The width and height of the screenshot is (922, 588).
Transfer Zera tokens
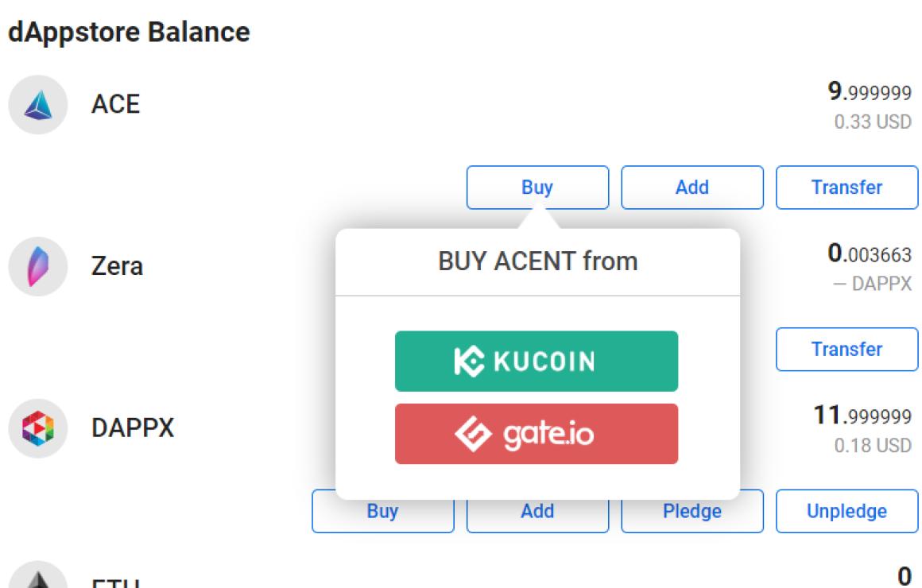click(846, 350)
